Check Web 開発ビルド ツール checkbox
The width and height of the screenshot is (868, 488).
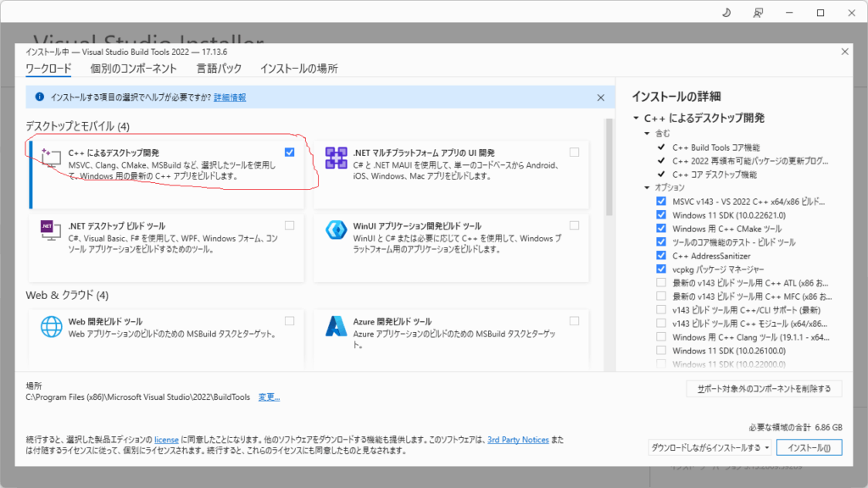click(x=290, y=321)
